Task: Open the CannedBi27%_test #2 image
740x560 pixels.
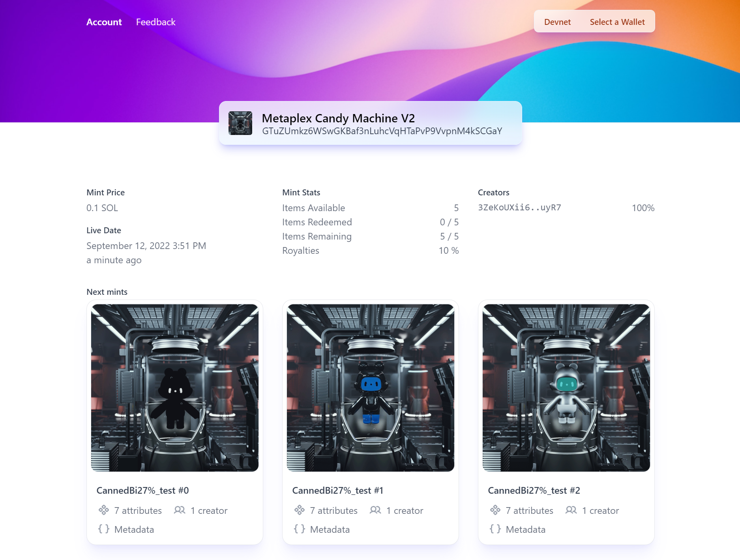Action: (x=566, y=388)
